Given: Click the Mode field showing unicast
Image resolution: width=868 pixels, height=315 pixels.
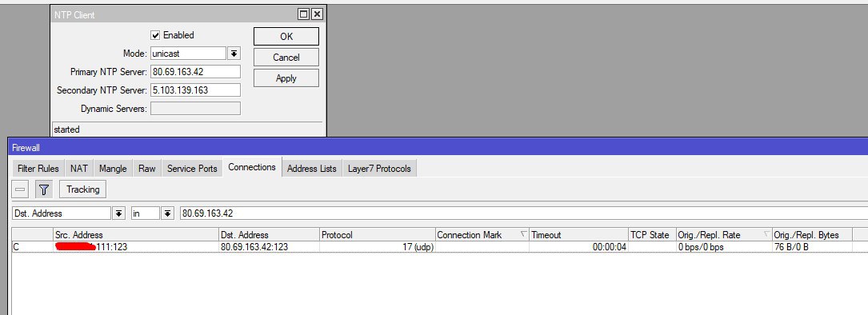Looking at the screenshot, I should pos(188,54).
